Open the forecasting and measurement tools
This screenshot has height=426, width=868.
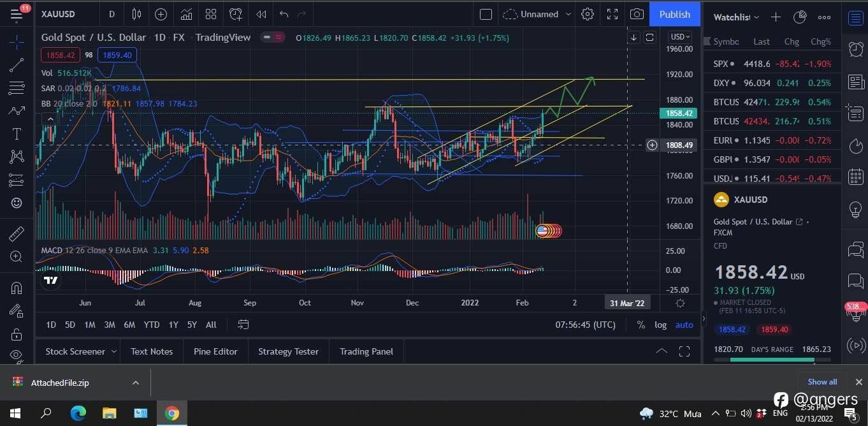[17, 180]
